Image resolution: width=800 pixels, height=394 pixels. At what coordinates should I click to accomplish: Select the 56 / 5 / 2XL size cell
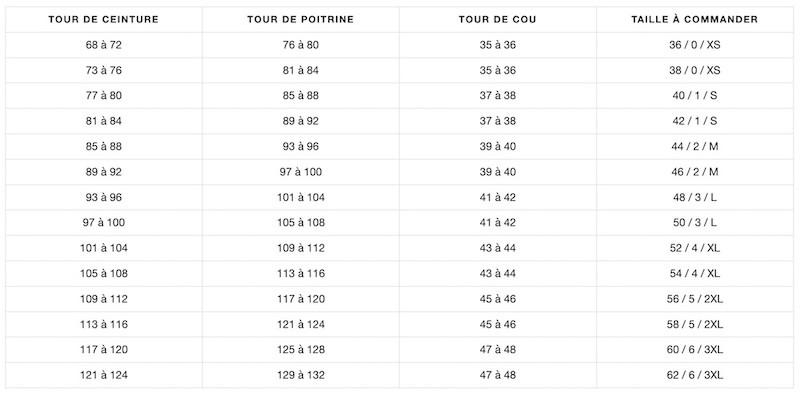[695, 299]
